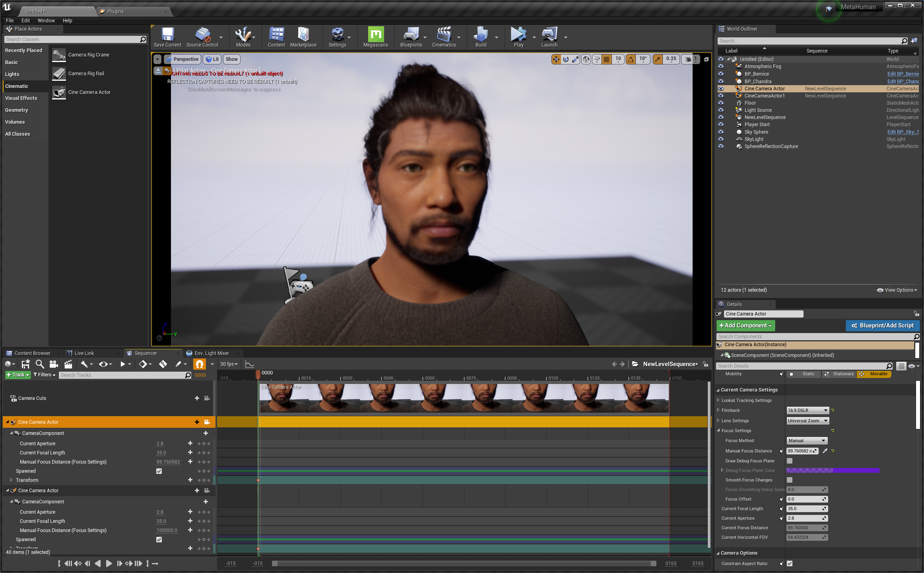Click the Blueprint/Add Script button
The width and height of the screenshot is (924, 573).
coord(882,325)
